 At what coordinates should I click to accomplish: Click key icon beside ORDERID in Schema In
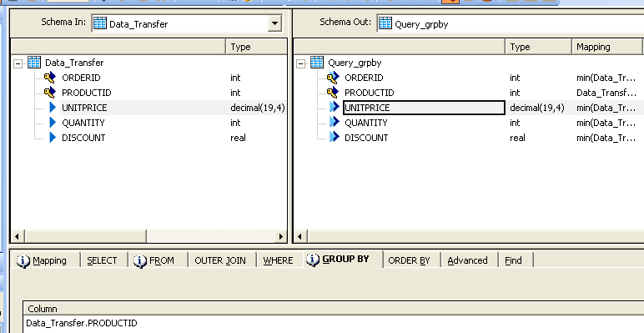coord(50,78)
